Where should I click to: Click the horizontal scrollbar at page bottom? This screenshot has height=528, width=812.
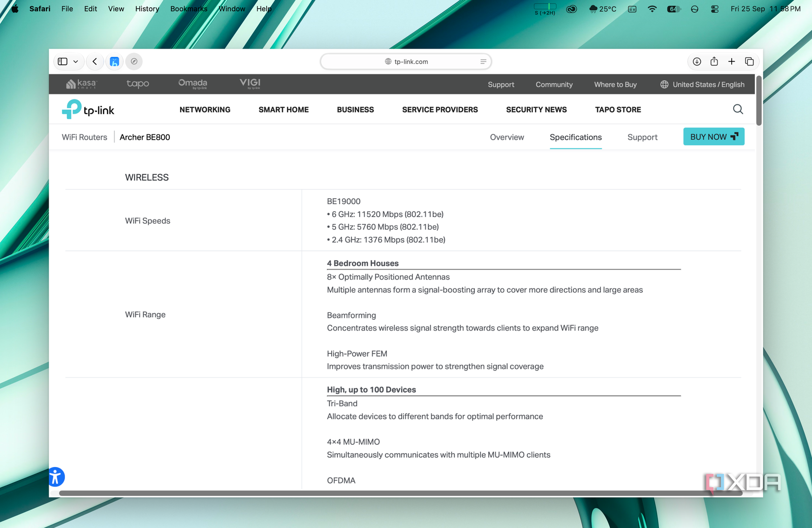[x=401, y=493]
